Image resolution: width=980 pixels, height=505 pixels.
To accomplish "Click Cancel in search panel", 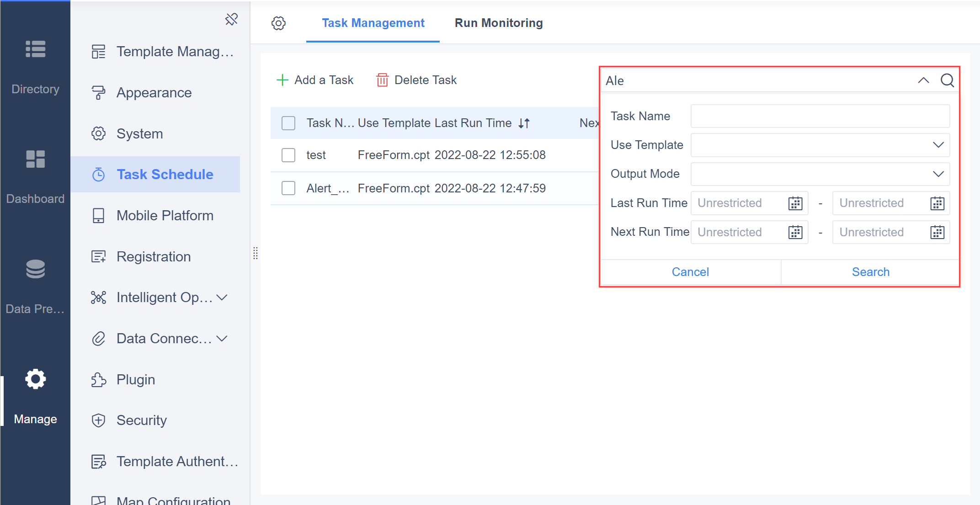I will pos(690,272).
